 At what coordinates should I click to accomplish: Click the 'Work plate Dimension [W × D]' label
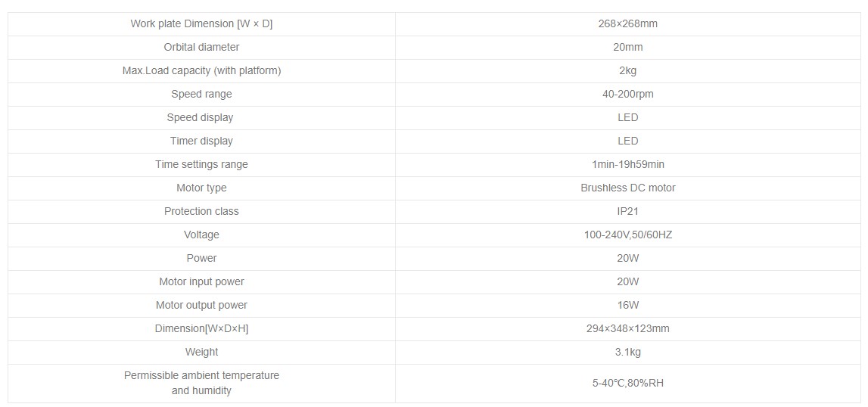coord(201,23)
